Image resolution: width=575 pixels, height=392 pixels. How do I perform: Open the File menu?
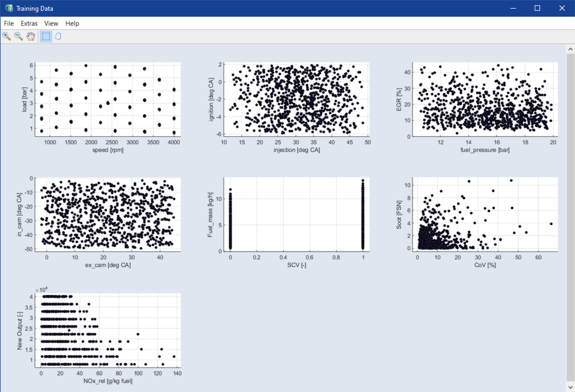click(x=9, y=24)
